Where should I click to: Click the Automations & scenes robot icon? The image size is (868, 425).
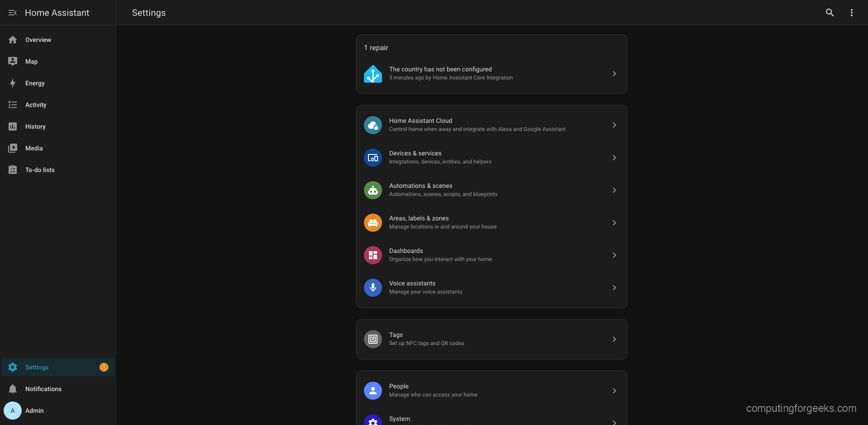[x=373, y=190]
